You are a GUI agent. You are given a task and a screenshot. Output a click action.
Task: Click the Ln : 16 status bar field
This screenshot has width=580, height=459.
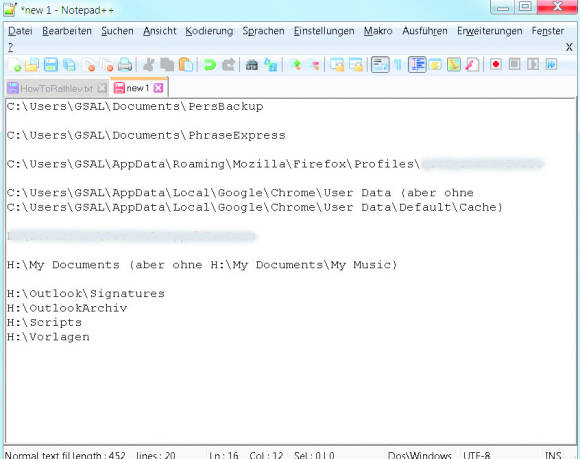pos(224,455)
